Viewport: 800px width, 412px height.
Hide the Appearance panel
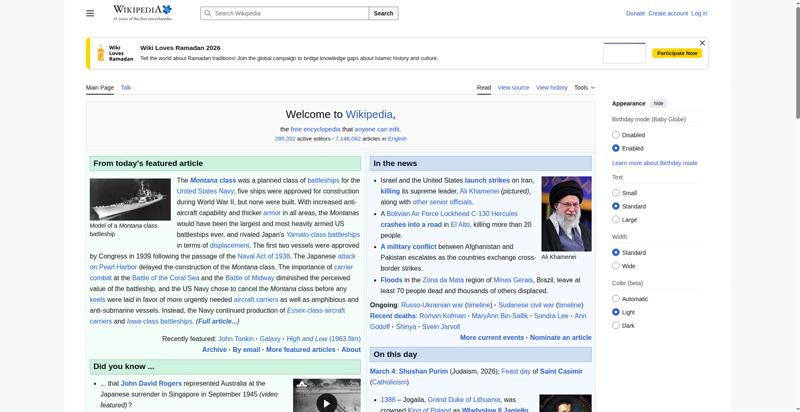click(x=658, y=103)
